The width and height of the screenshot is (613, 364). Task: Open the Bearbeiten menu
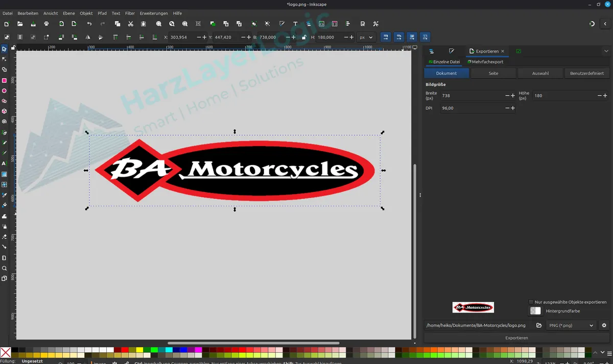[28, 13]
